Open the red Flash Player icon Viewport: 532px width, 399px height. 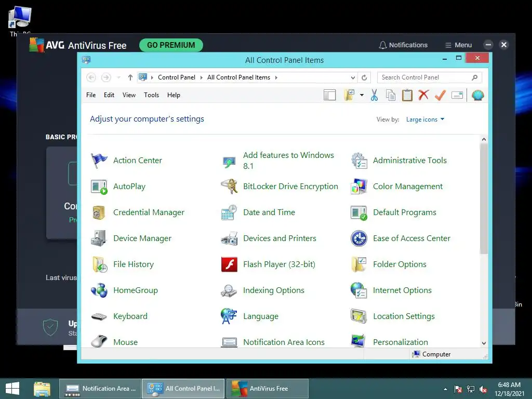(x=229, y=264)
